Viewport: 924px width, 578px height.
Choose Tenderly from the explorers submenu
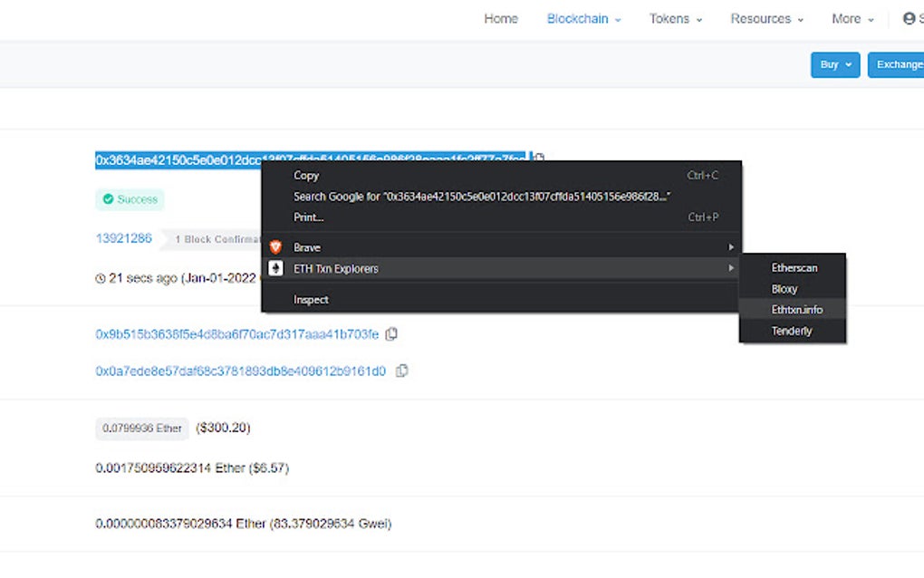pyautogui.click(x=792, y=331)
